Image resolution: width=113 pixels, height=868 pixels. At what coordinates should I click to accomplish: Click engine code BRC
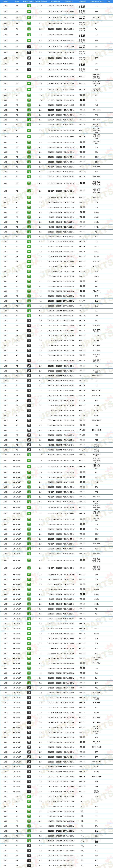point(97,46)
